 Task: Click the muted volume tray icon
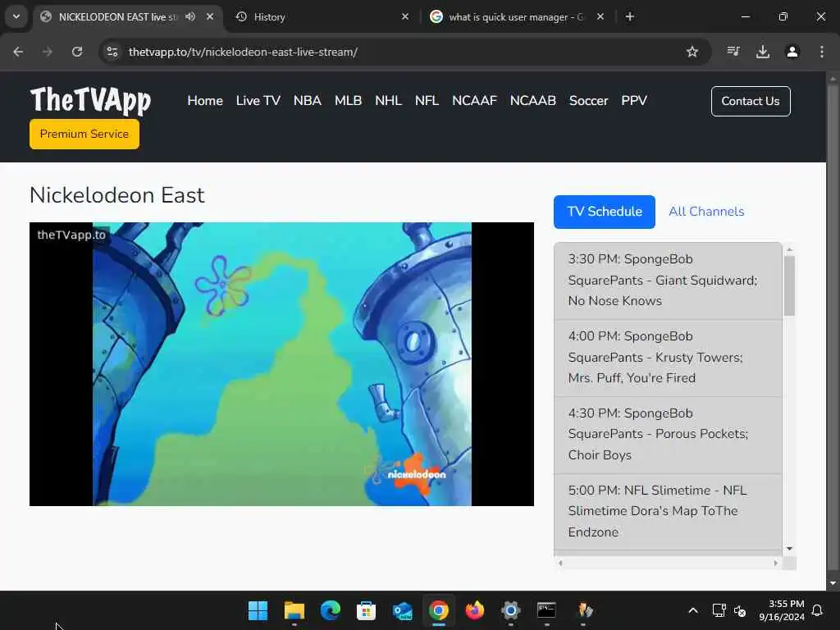coord(740,610)
